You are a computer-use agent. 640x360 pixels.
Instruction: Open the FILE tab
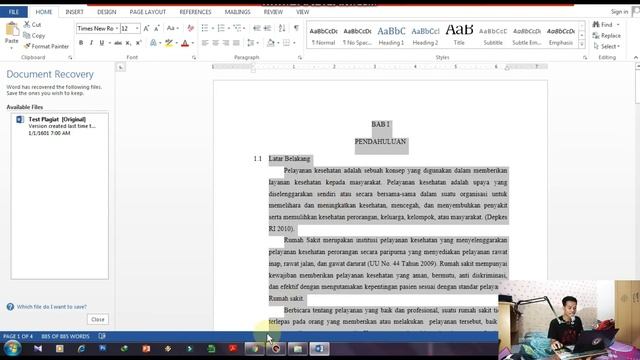[13, 12]
